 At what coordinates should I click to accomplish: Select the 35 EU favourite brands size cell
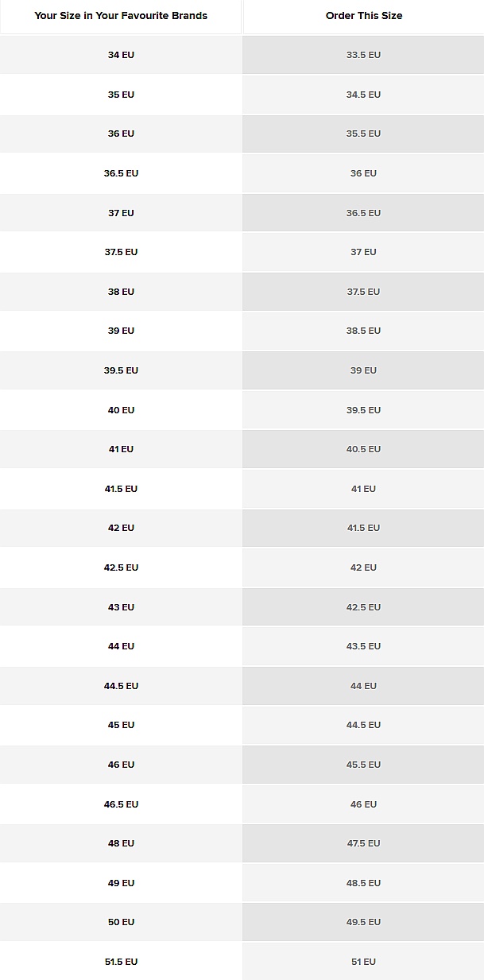[x=121, y=95]
